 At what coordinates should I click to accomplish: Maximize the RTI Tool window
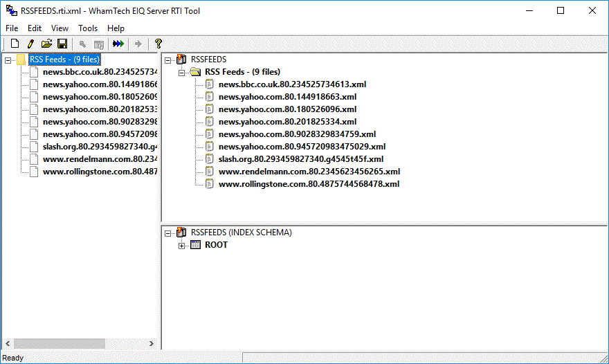(x=561, y=10)
